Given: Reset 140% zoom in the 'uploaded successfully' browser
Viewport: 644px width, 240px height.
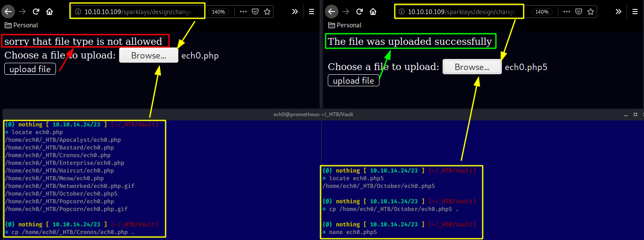Looking at the screenshot, I should (542, 12).
